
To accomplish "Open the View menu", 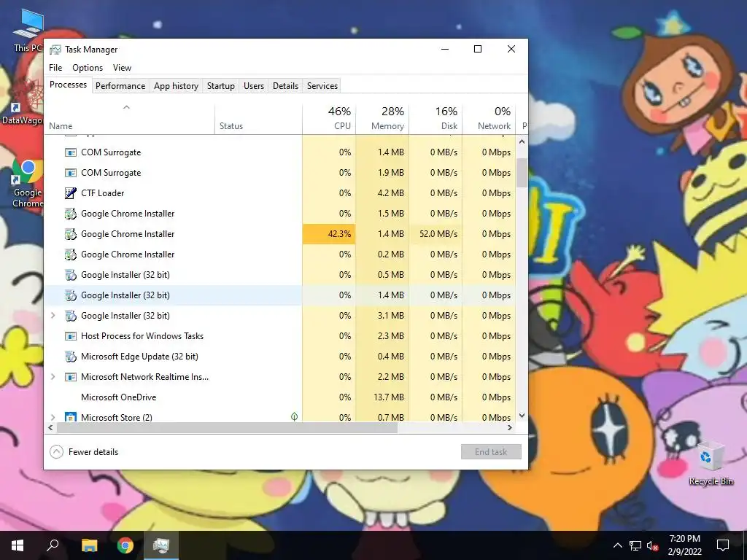I will 122,68.
